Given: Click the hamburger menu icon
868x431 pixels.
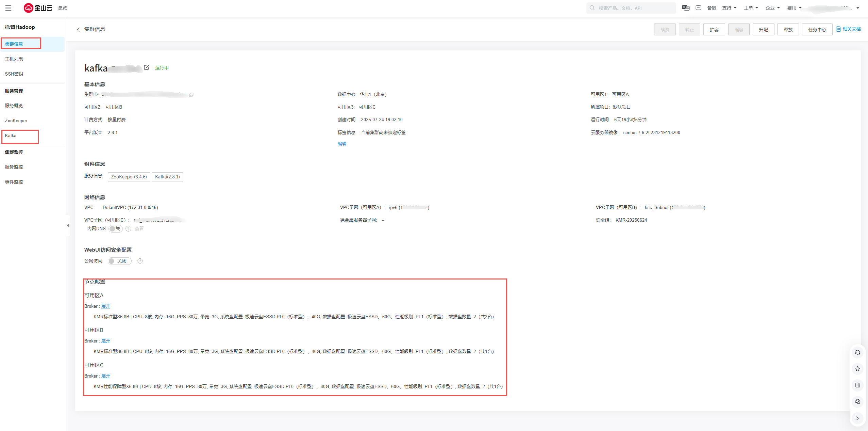Looking at the screenshot, I should (9, 8).
